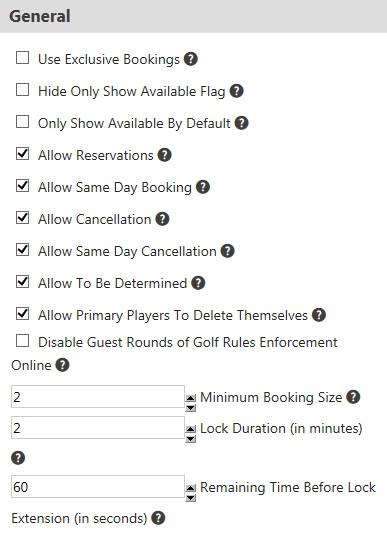Toggle Allow Same Day Cancellation checkbox
The width and height of the screenshot is (387, 536).
pyautogui.click(x=23, y=250)
